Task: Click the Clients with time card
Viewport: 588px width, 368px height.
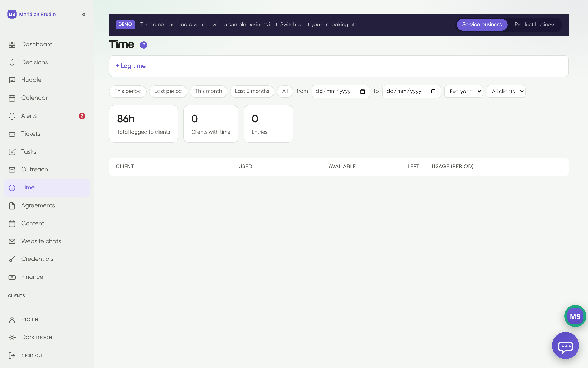Action: click(211, 124)
